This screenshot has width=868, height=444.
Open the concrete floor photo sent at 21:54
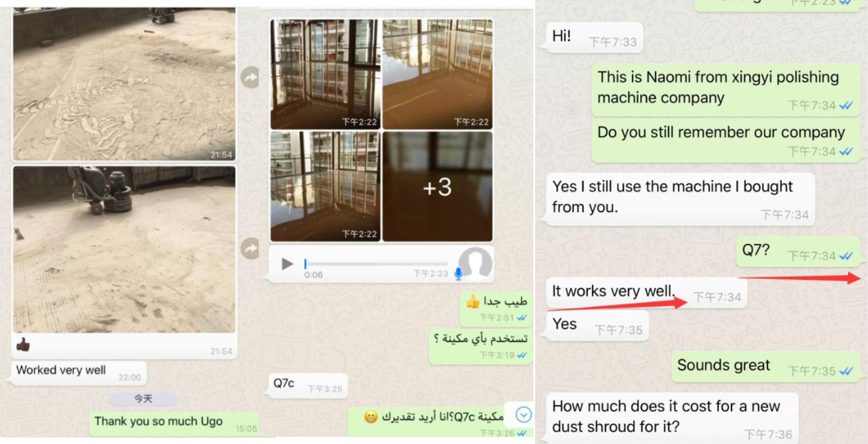124,84
